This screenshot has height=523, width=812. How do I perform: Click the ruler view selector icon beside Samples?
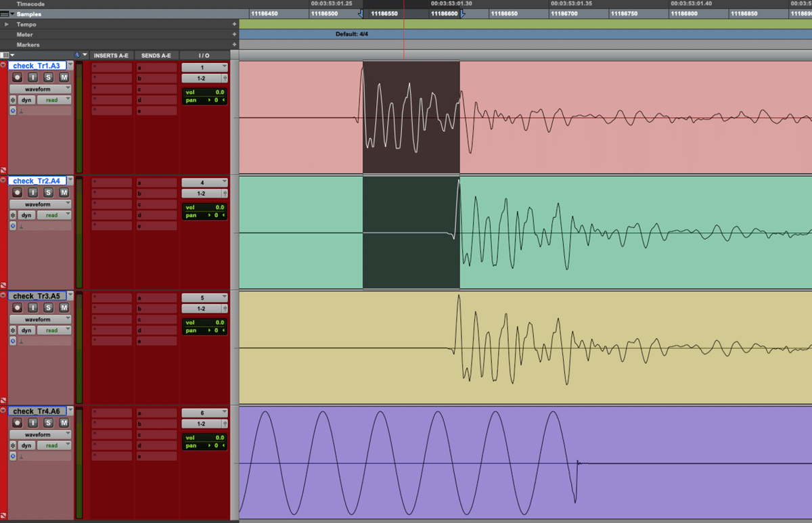(5, 14)
